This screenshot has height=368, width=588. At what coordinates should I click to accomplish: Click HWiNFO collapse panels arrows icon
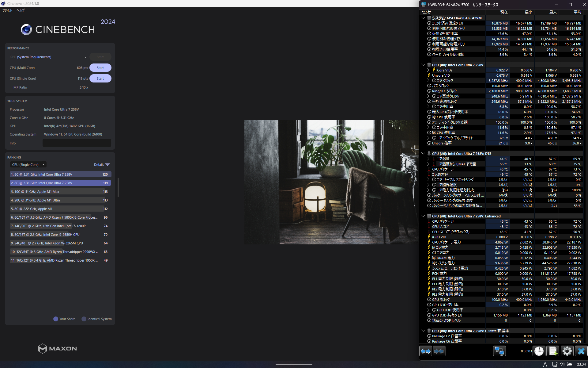[x=439, y=351]
